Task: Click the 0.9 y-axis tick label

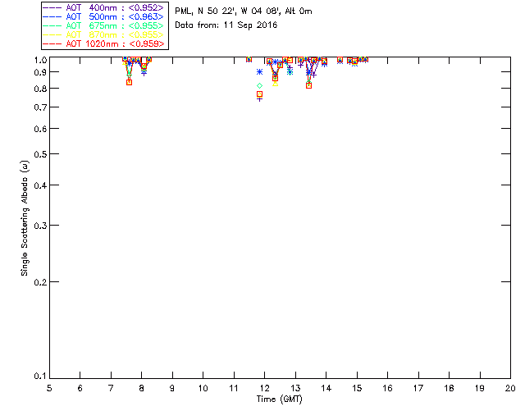Action: (40, 72)
